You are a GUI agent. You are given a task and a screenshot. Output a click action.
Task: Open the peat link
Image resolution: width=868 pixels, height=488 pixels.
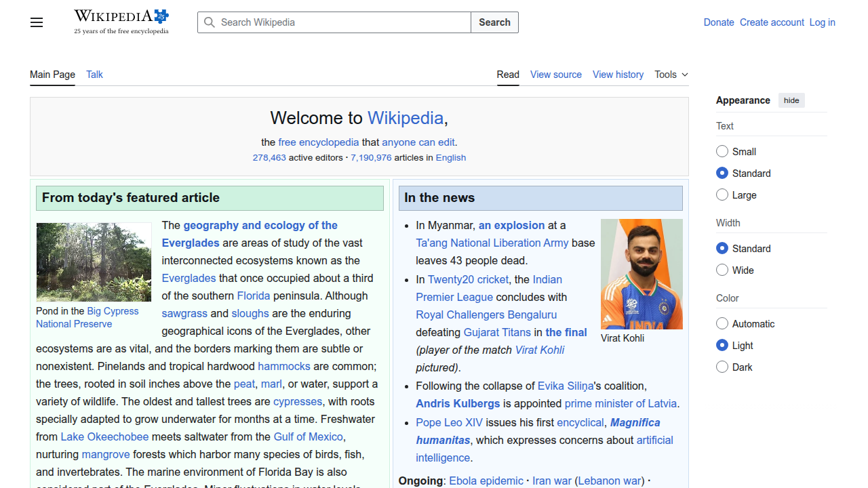pyautogui.click(x=244, y=384)
